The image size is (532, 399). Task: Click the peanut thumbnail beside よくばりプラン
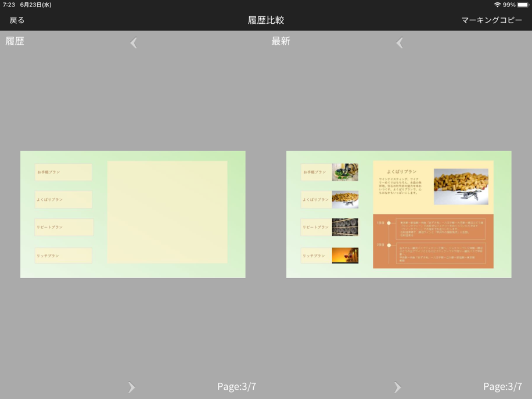[345, 200]
